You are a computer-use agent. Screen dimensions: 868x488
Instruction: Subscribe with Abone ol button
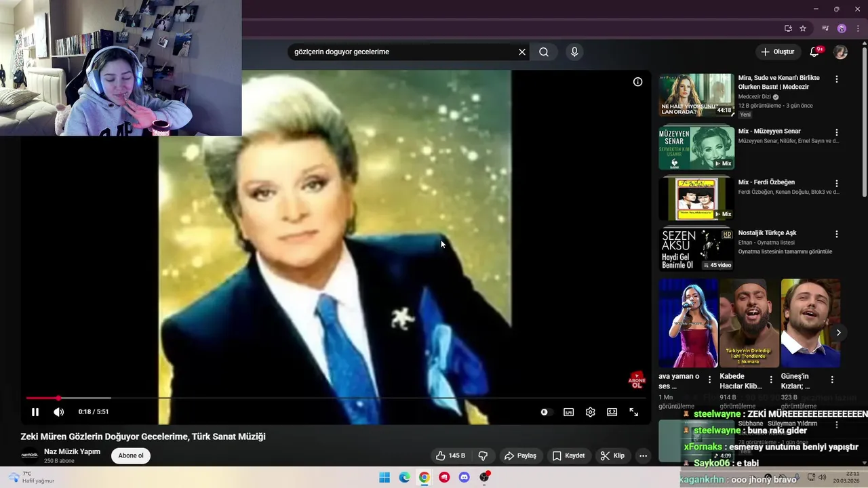tap(131, 456)
